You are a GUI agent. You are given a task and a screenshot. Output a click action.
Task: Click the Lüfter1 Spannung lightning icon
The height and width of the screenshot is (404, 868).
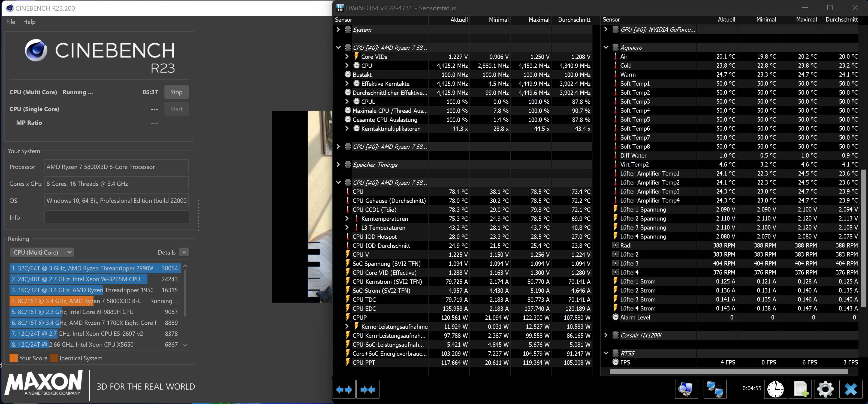[615, 209]
